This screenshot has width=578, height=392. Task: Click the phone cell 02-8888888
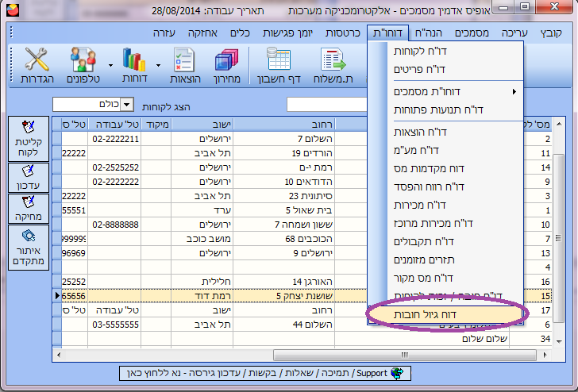[114, 225]
